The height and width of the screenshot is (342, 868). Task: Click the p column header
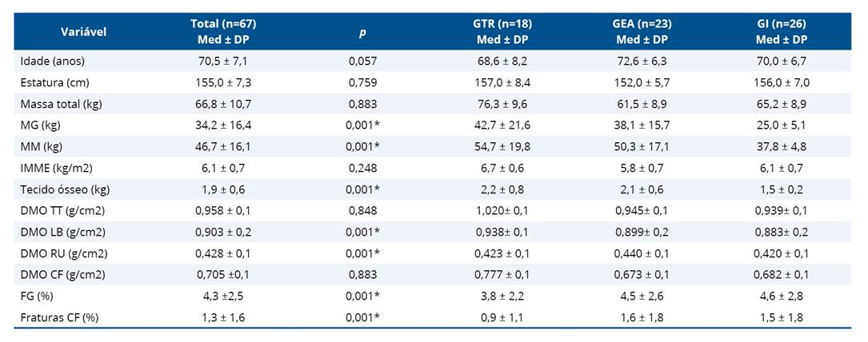tap(362, 33)
